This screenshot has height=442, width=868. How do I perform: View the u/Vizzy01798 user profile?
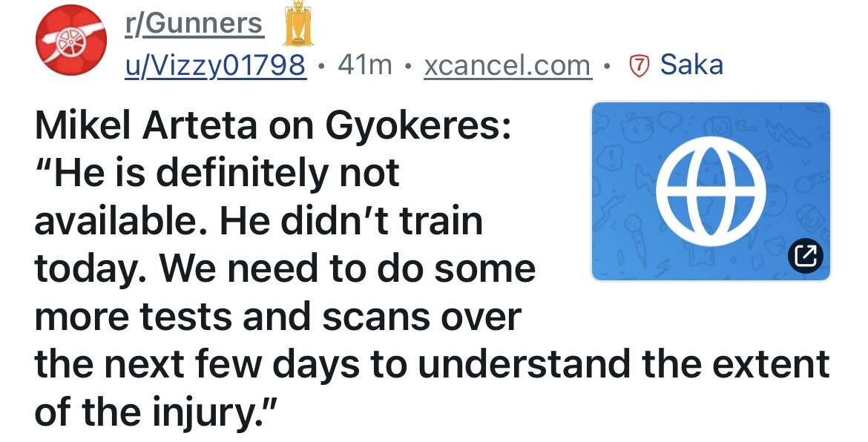pos(214,66)
